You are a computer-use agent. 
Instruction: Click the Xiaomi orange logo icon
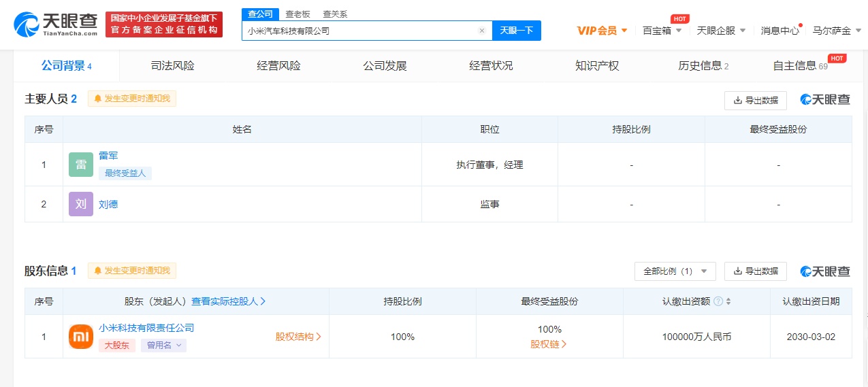click(81, 337)
